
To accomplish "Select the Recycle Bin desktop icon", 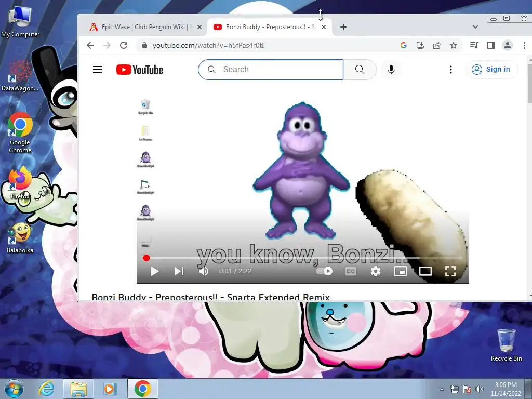I will click(506, 345).
